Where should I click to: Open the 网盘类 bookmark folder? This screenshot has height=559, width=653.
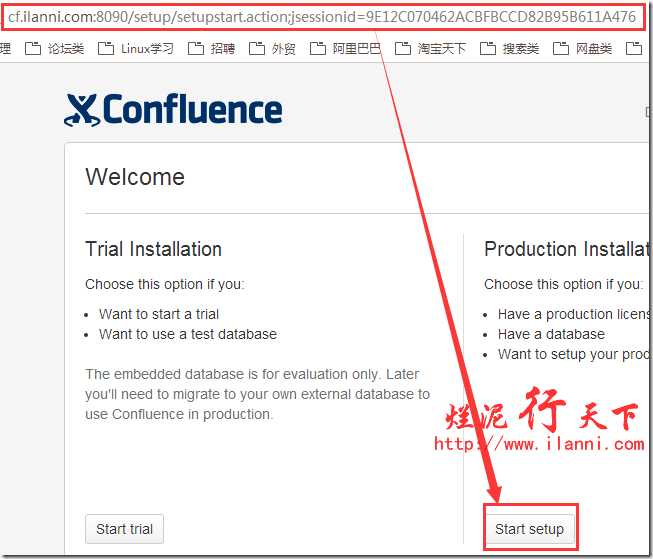pyautogui.click(x=583, y=49)
